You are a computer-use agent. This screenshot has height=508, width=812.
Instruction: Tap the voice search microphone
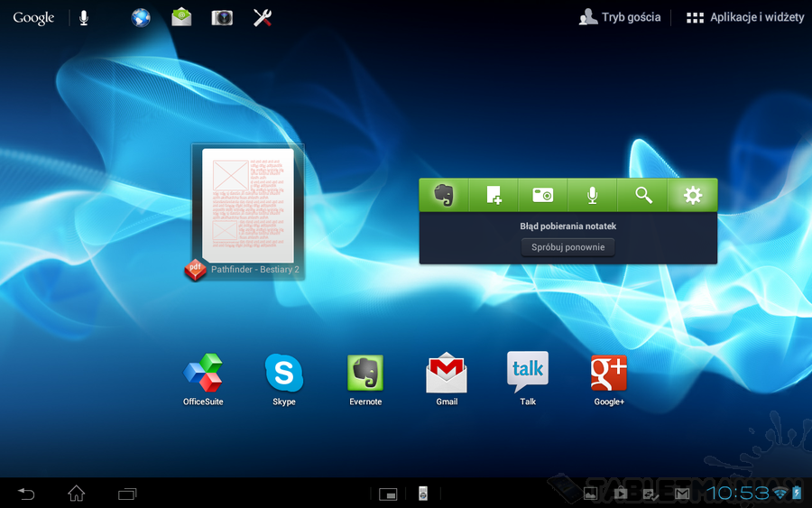(84, 18)
